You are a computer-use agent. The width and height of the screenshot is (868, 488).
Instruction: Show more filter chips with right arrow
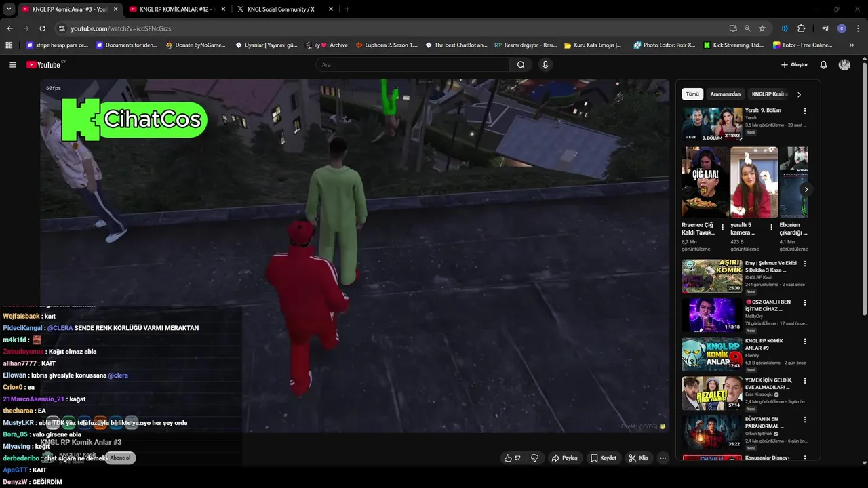tap(799, 95)
